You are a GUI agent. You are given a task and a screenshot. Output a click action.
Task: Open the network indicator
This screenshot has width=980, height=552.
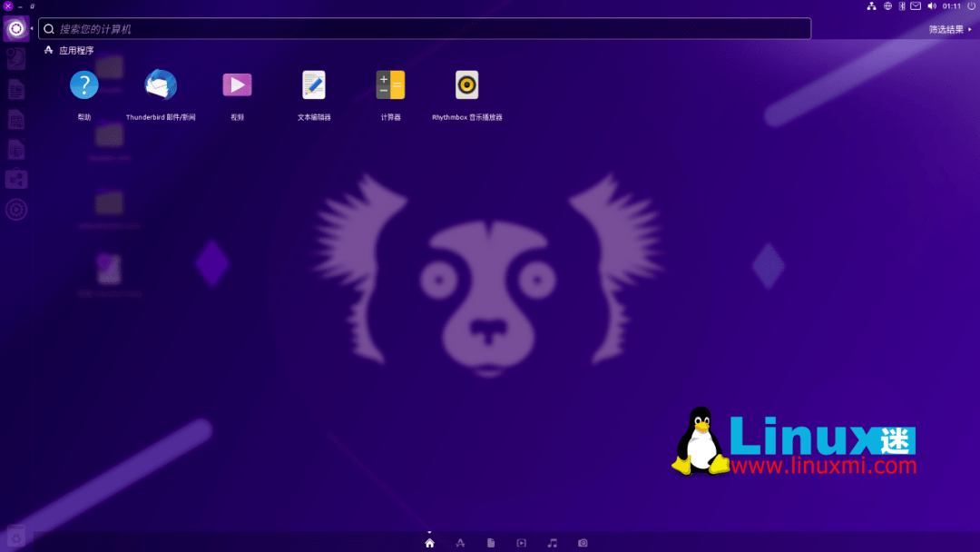870,5
